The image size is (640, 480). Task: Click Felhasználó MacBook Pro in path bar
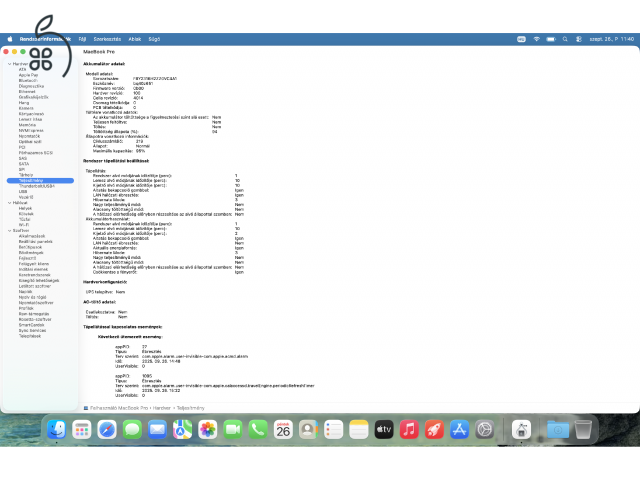pos(119,408)
